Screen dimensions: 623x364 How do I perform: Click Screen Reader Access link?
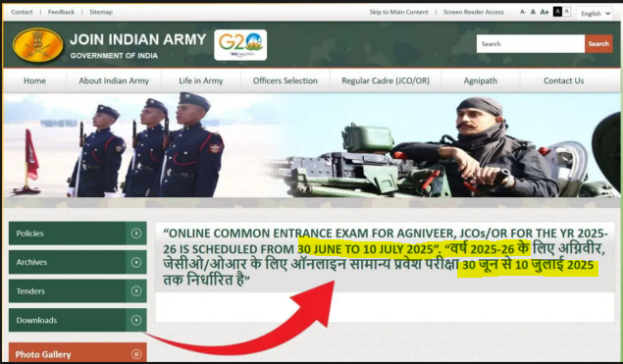474,12
